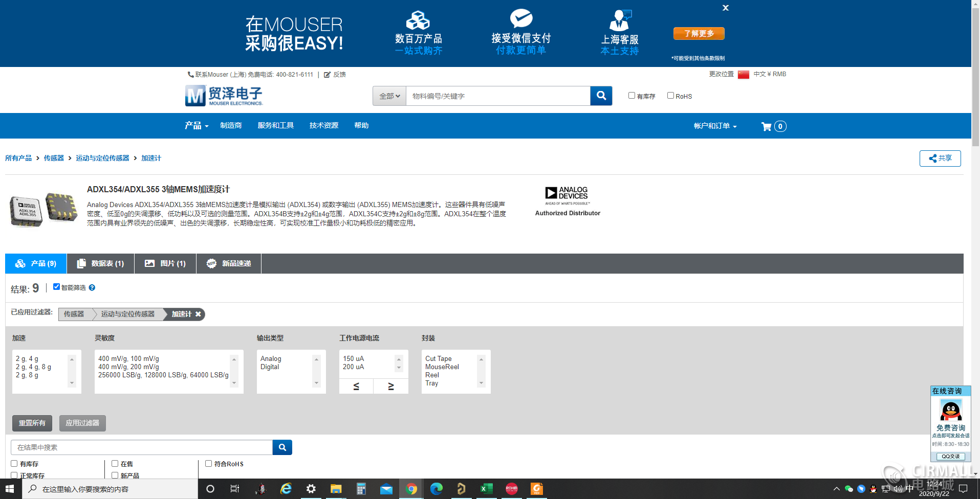Click the smart filter help question mark
The image size is (980, 499).
[92, 288]
